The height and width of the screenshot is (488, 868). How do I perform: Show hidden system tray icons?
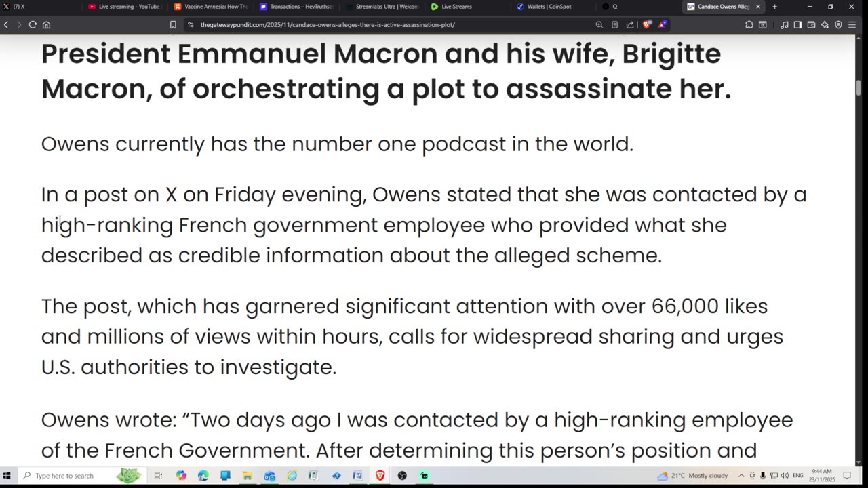tap(741, 476)
